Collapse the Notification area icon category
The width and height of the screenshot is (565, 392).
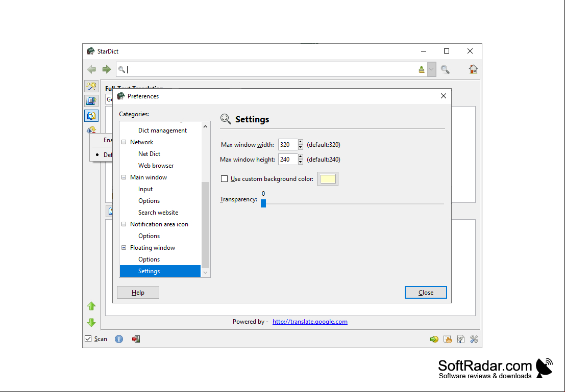[x=124, y=224]
